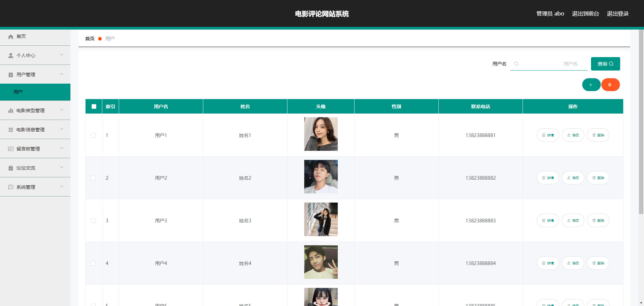Click the home icon in sidebar
Viewport: 644px width, 306px height.
11,37
